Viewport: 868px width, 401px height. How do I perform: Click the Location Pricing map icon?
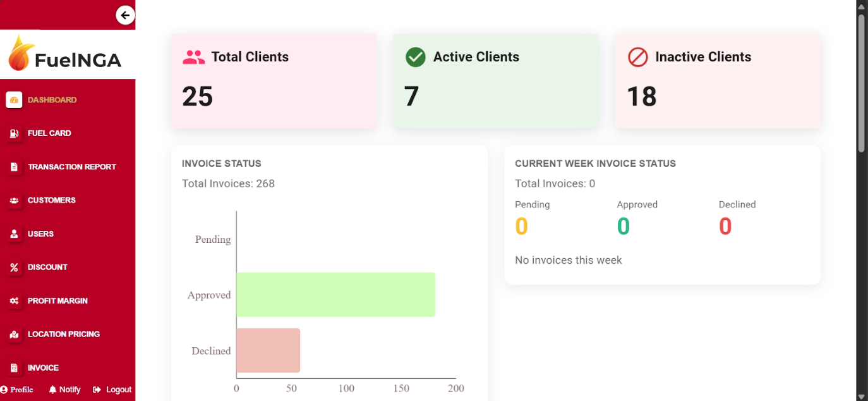14,335
